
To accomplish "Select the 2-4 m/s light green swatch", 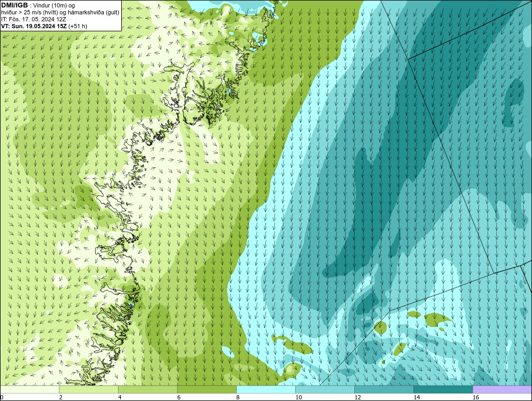I will [88, 389].
